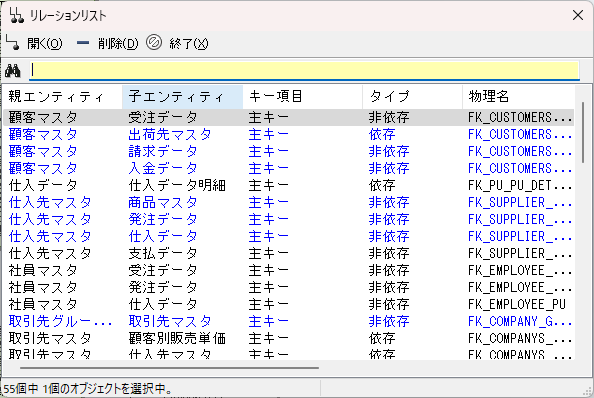Click 主キー in the 顧客別販売単価 row
This screenshot has height=398, width=594.
click(269, 338)
